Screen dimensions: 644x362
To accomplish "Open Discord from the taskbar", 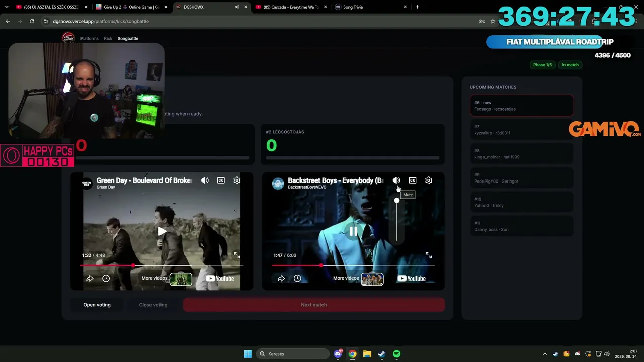I will (x=338, y=354).
